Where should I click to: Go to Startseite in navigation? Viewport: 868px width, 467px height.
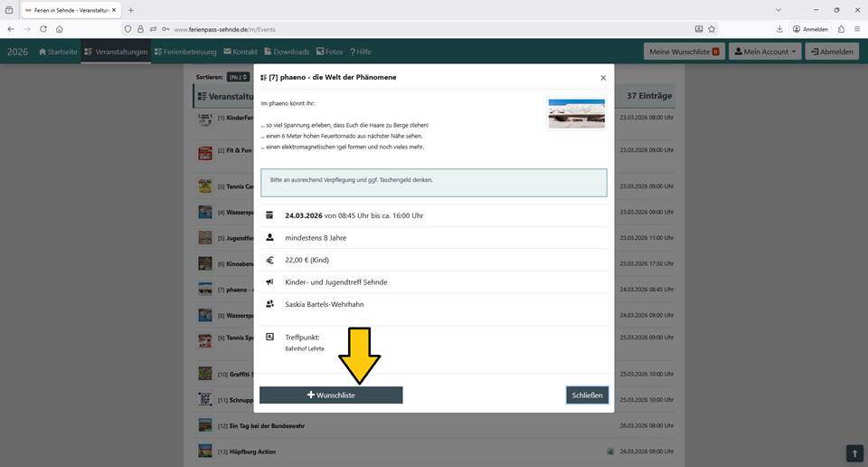(x=58, y=52)
